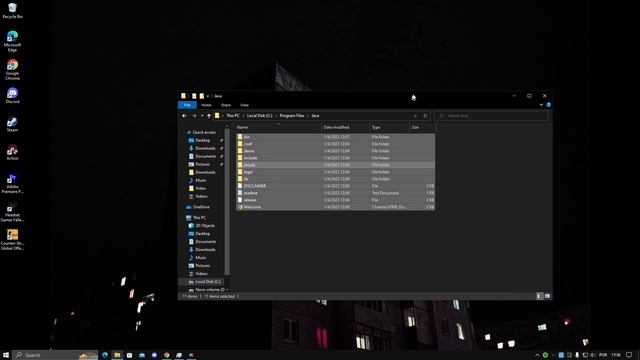Image resolution: width=640 pixels, height=360 pixels.
Task: Open the recent locations dropdown arrow
Action: [x=202, y=116]
